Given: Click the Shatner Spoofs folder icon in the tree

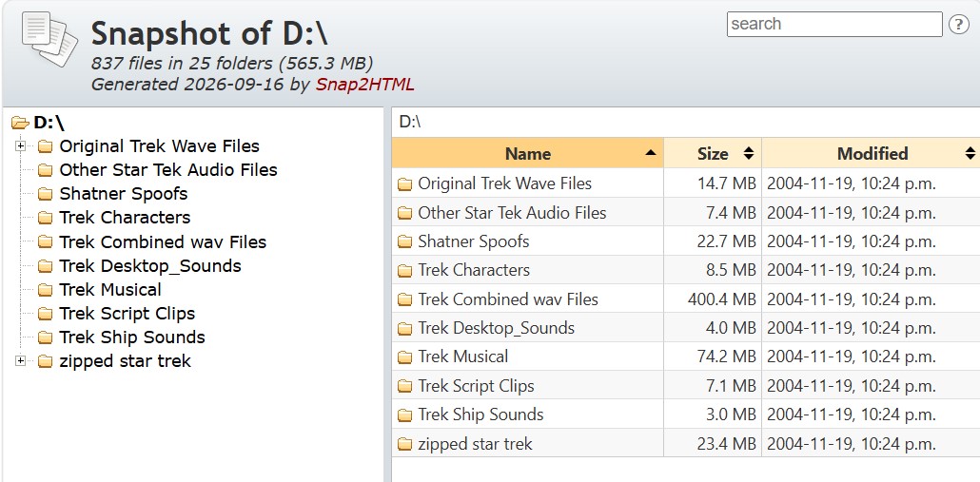Looking at the screenshot, I should [45, 194].
